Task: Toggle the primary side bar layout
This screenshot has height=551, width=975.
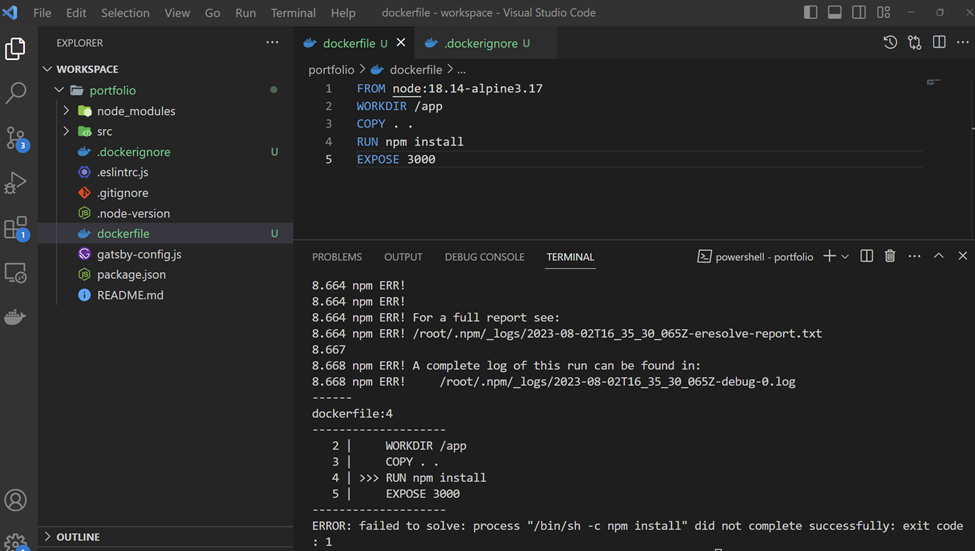Action: (810, 12)
